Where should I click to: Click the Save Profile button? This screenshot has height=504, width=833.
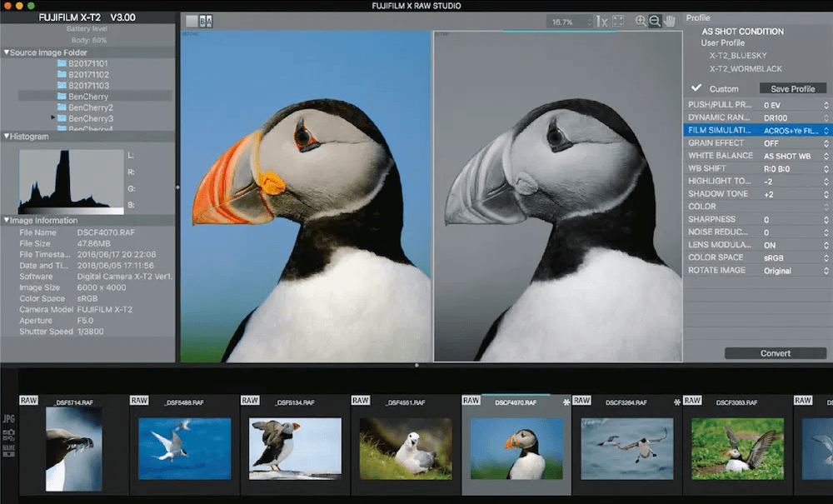[x=793, y=88]
